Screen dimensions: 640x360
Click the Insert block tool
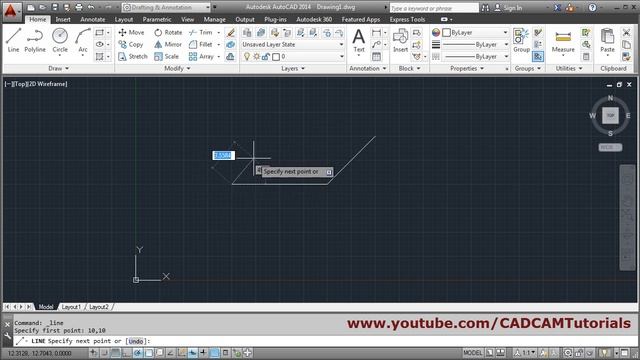coord(400,40)
